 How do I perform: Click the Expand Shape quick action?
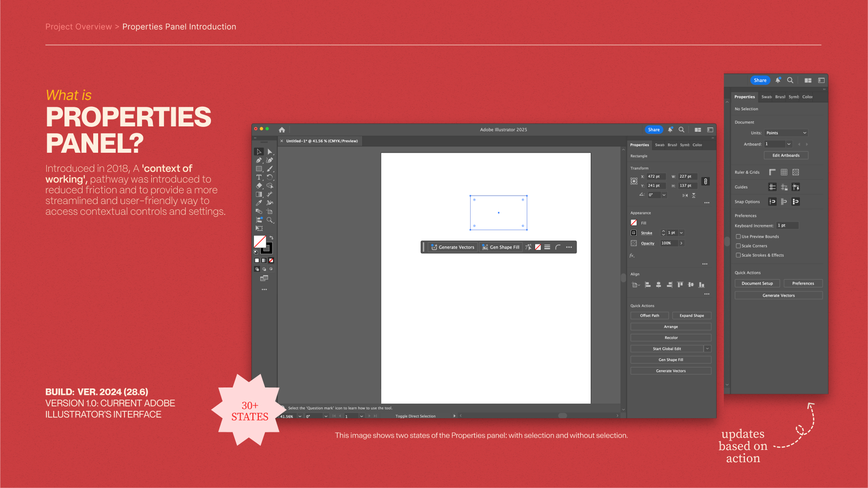[x=692, y=316]
